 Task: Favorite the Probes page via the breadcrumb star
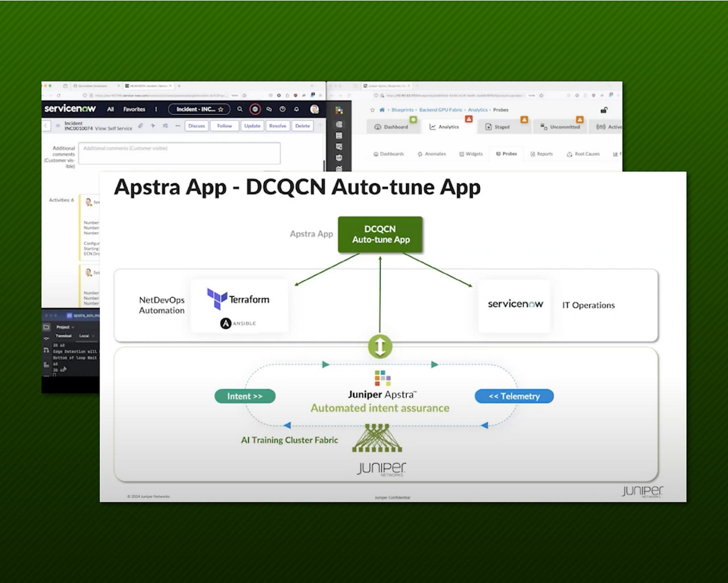[372, 110]
